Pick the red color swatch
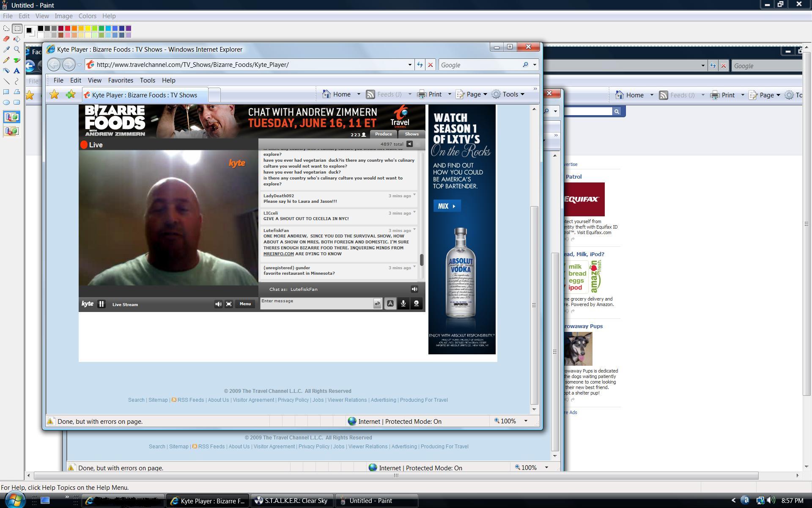 tap(68, 28)
